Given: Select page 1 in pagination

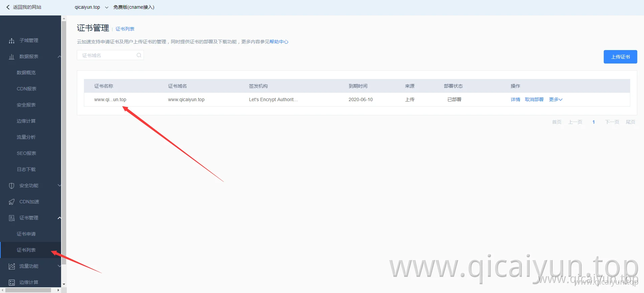Looking at the screenshot, I should coord(594,122).
